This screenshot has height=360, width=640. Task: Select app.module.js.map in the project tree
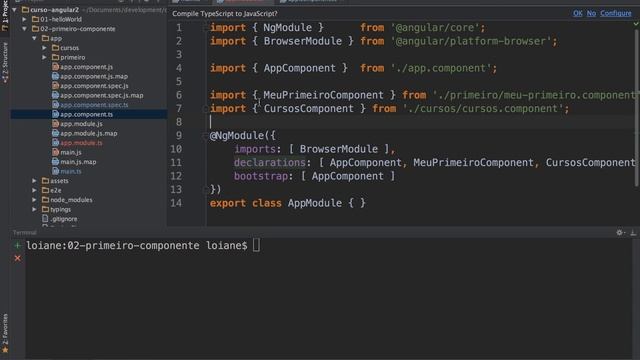pos(89,133)
